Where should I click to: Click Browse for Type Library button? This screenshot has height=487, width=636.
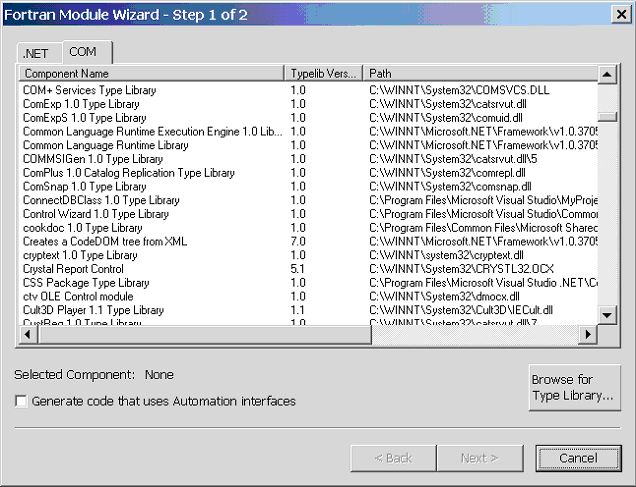pyautogui.click(x=574, y=388)
